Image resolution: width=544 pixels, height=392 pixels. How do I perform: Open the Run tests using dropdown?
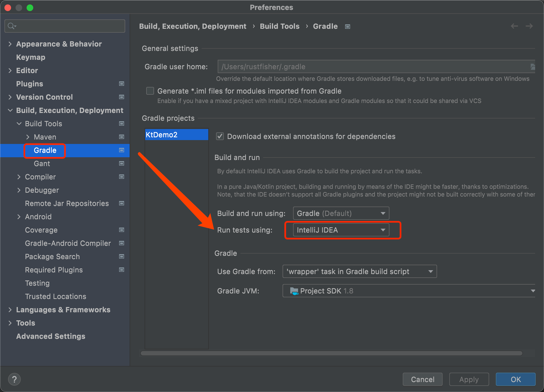[x=341, y=230]
